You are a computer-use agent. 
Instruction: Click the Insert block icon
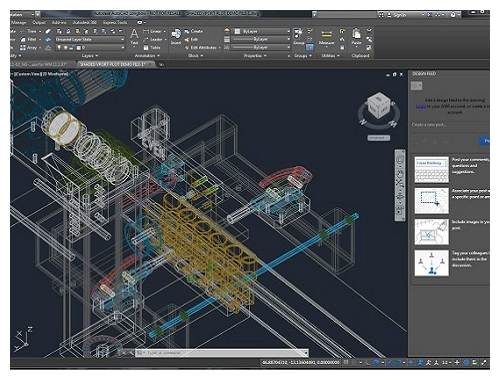tap(176, 37)
